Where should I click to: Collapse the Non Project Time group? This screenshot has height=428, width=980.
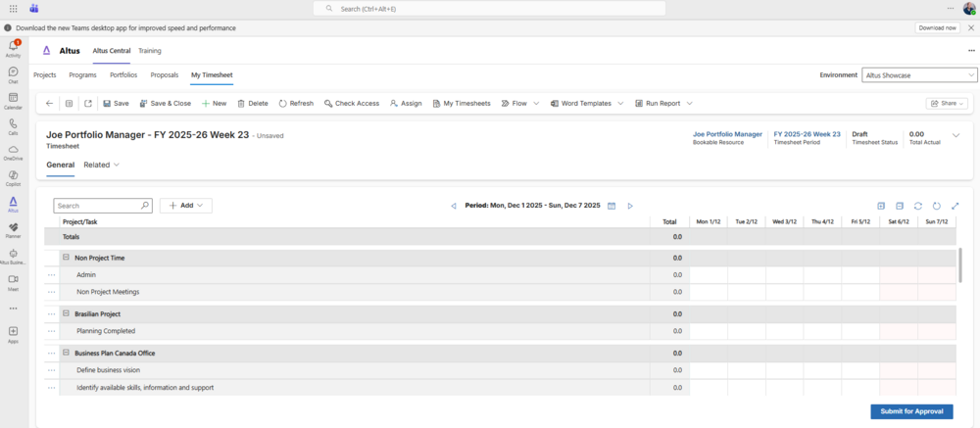point(66,258)
